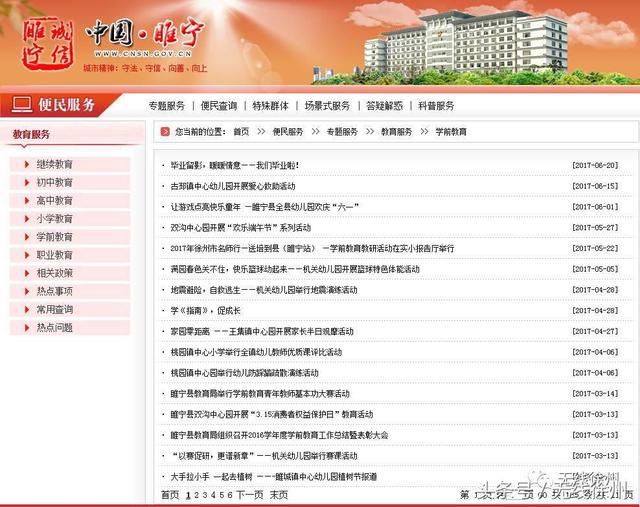Open article 大手拉小手 一起去植树
The width and height of the screenshot is (640, 507).
(273, 476)
